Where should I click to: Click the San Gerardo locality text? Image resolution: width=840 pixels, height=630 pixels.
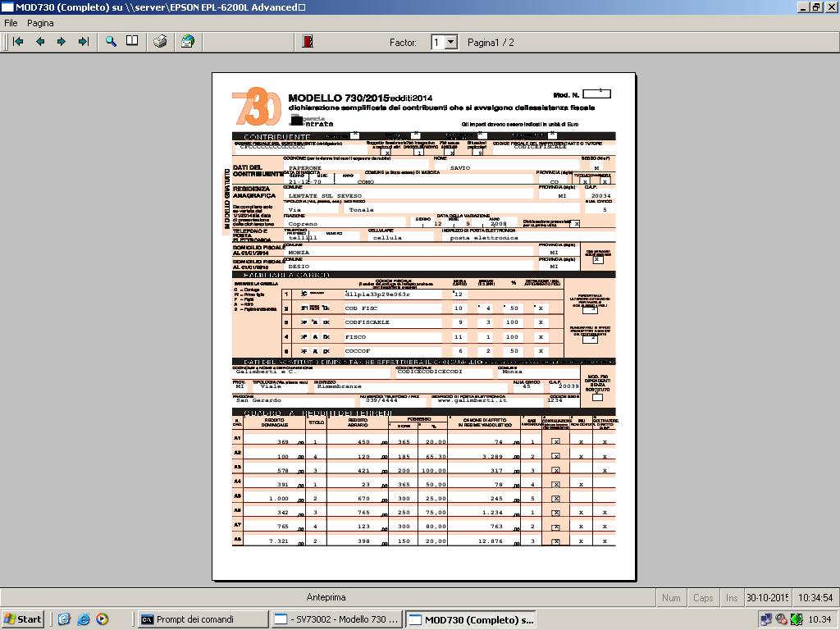coord(258,399)
